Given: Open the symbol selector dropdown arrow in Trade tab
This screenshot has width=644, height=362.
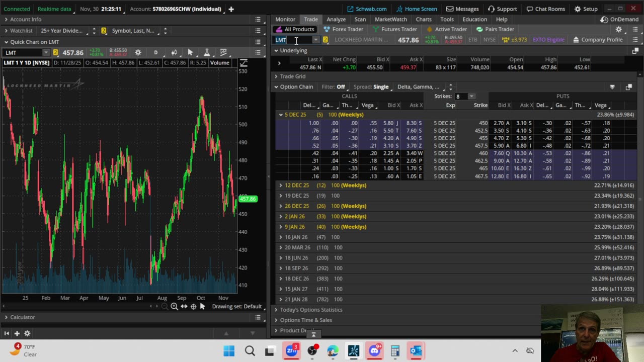Looking at the screenshot, I should (315, 40).
